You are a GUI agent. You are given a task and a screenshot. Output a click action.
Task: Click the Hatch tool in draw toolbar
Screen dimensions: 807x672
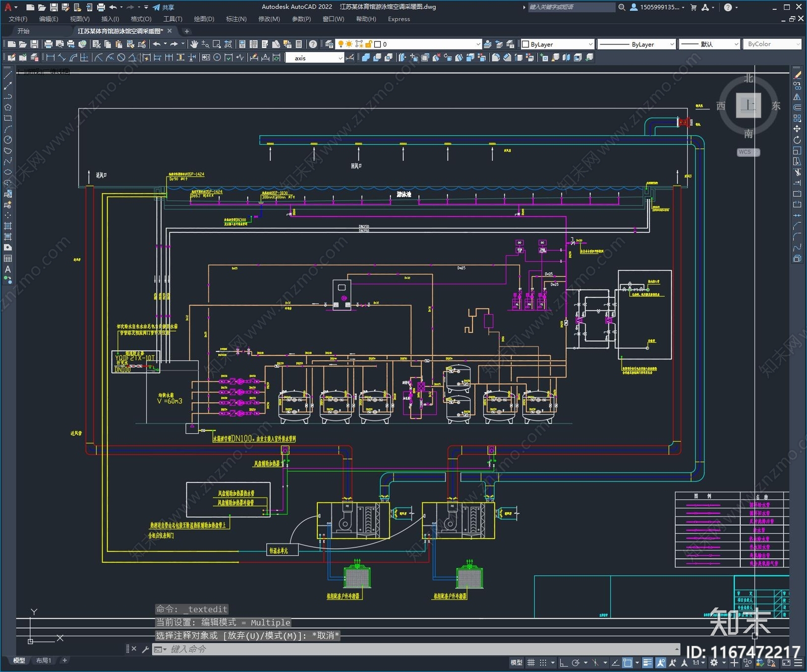[x=8, y=226]
